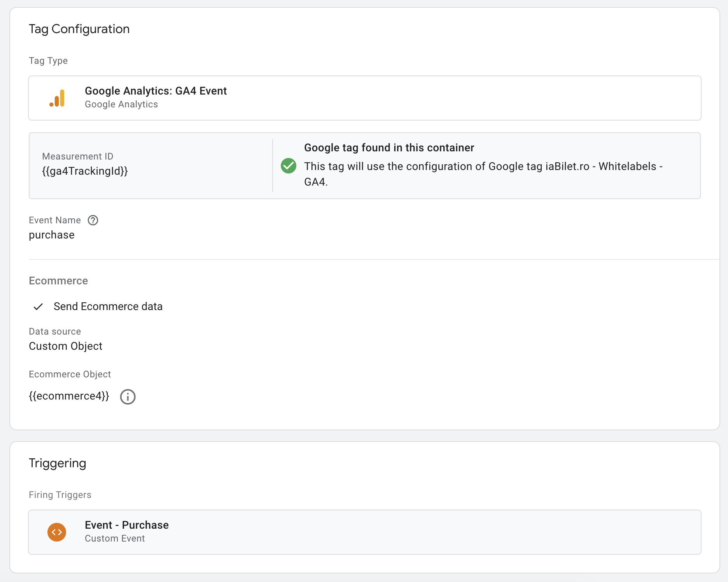
Task: Click the Ecommerce Object label
Action: click(x=70, y=374)
